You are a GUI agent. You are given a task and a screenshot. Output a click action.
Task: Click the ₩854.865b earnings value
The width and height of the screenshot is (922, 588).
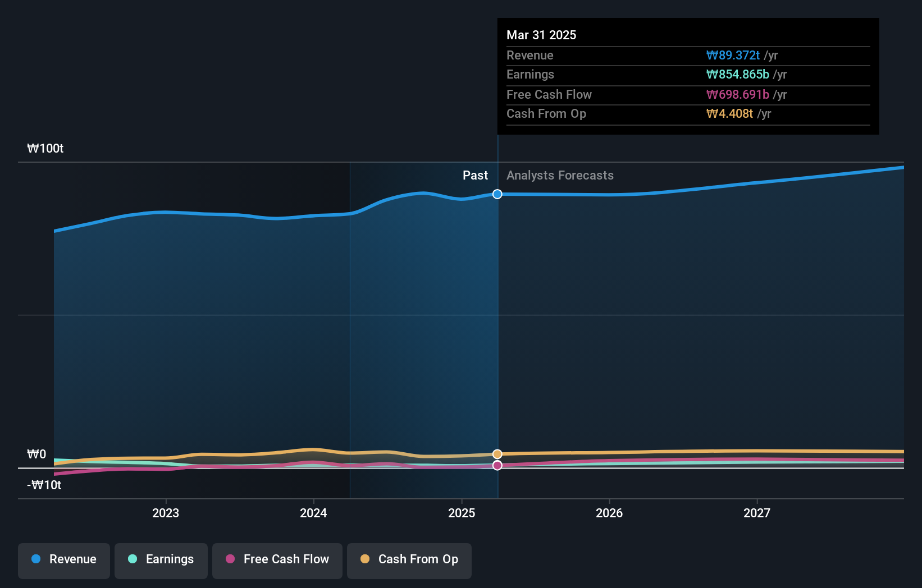tap(738, 74)
